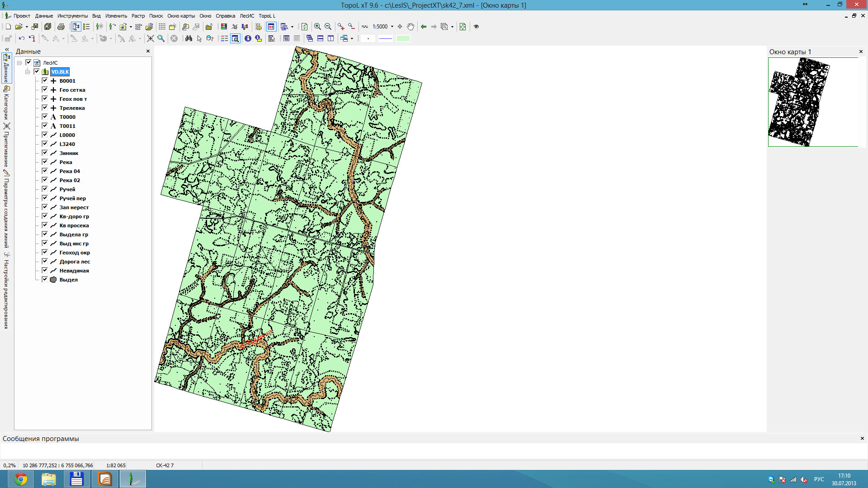Uncheck the Трелевка layer checkbox
Image resolution: width=868 pixels, height=488 pixels.
[45, 108]
